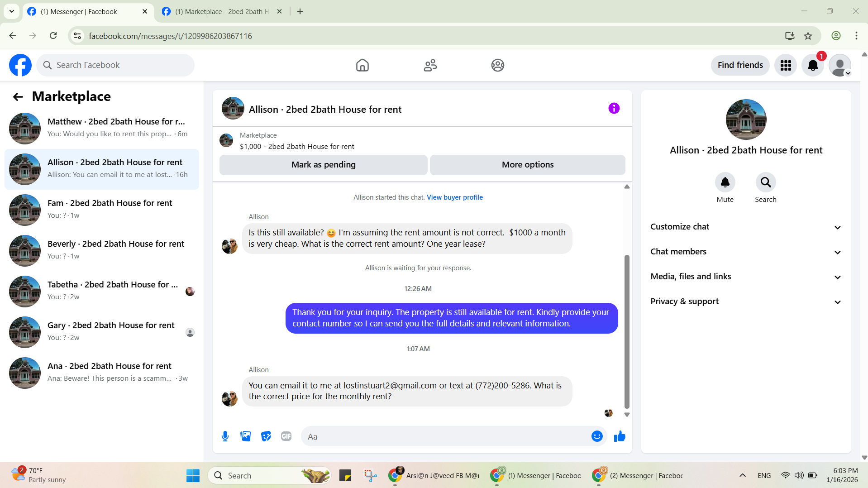The image size is (868, 488).
Task: Open Arsl@n J@veed Chrome taskbar window
Action: pos(434,475)
